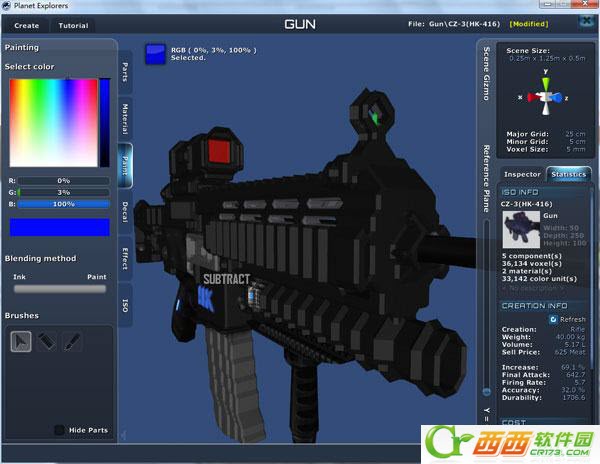
Task: Click the blue brightness strip slider
Action: (x=104, y=123)
